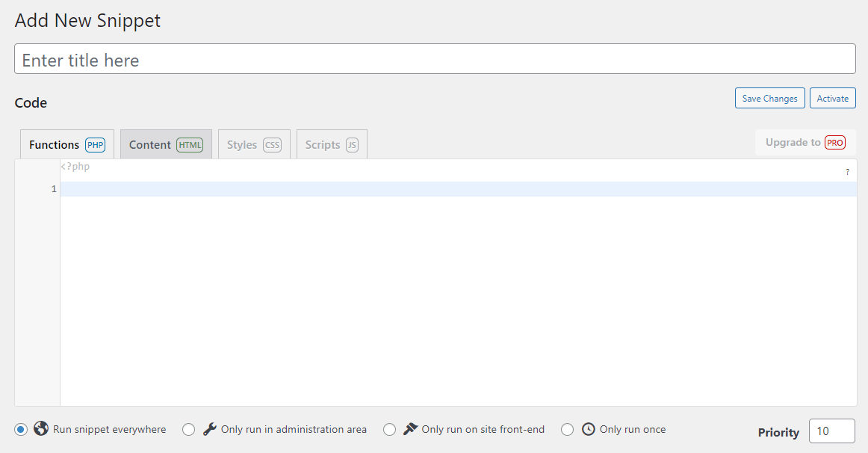Click the wrench icon for administration area
Viewport: 868px width, 453px height.
(x=208, y=429)
